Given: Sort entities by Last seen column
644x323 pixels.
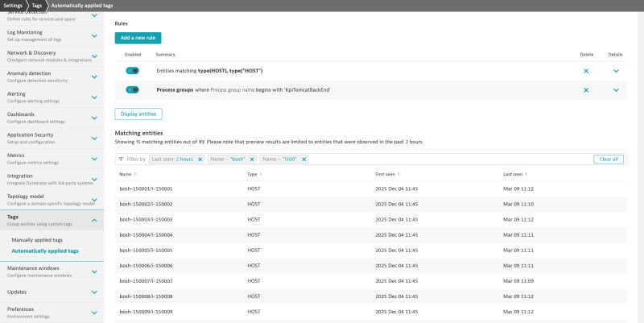Looking at the screenshot, I should [514, 174].
